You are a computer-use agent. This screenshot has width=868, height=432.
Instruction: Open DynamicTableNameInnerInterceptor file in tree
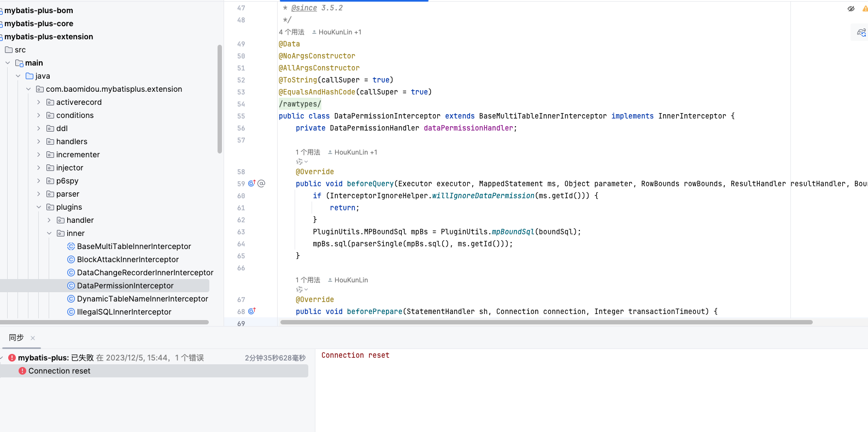(143, 299)
